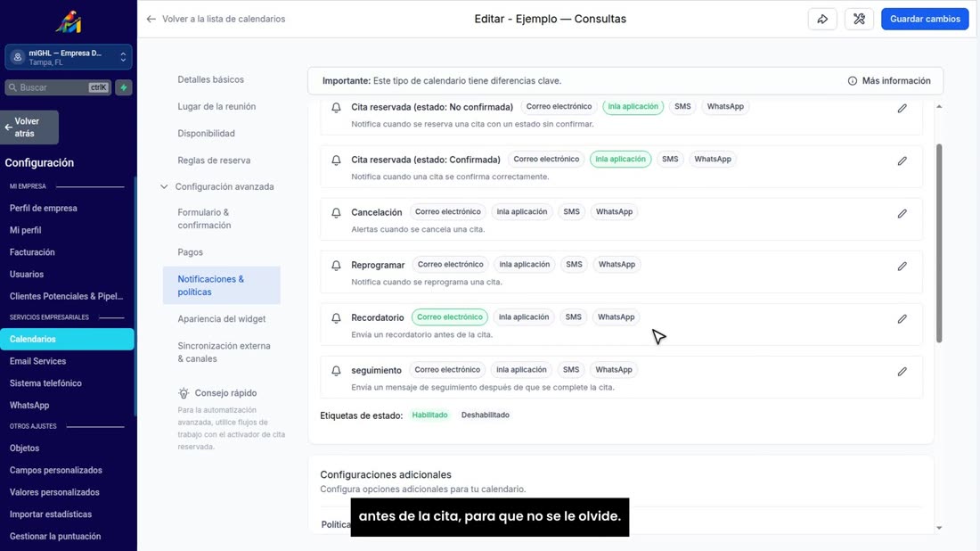Open Calendarios in sidebar
Viewport: 980px width, 551px height.
point(67,339)
